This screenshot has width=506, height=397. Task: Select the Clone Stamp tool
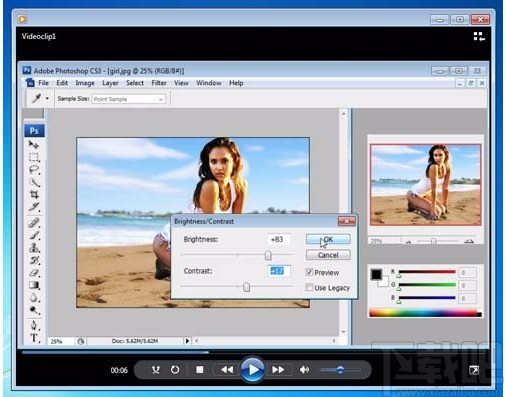(x=34, y=248)
